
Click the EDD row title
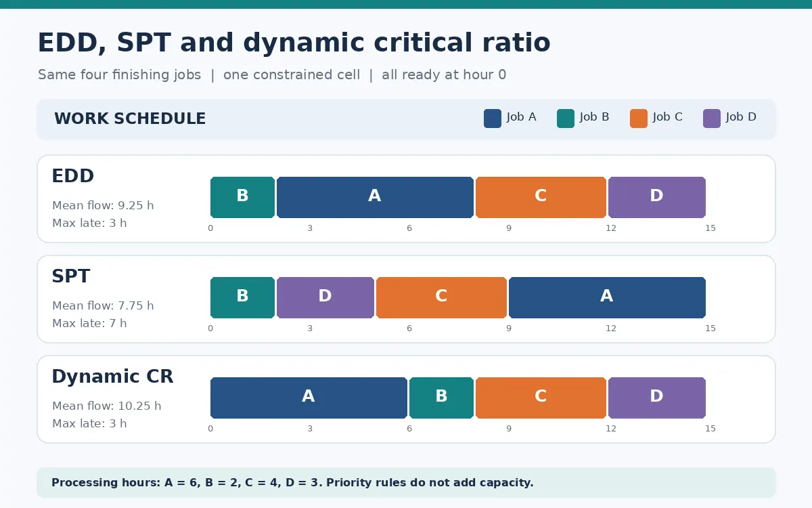tap(73, 176)
